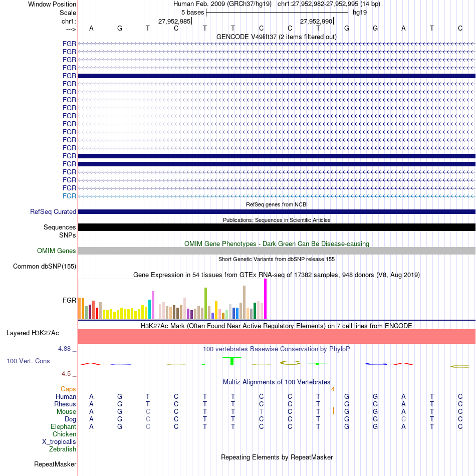This screenshot has width=476, height=476.
Task: Click the "5 bases" scale text
Action: tap(192, 13)
